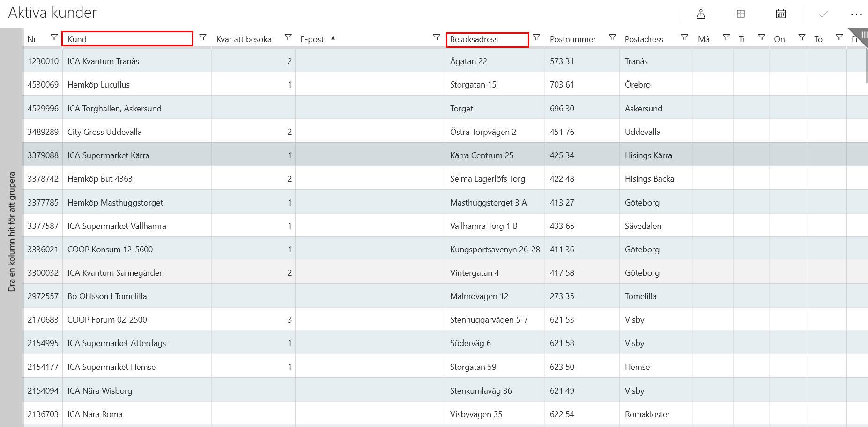Image resolution: width=868 pixels, height=427 pixels.
Task: Sort by the Postnummer column header
Action: (572, 39)
